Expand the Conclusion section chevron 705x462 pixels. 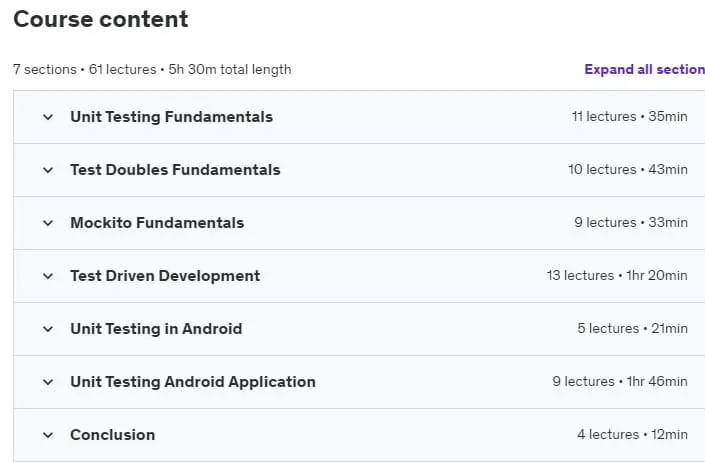(x=48, y=435)
